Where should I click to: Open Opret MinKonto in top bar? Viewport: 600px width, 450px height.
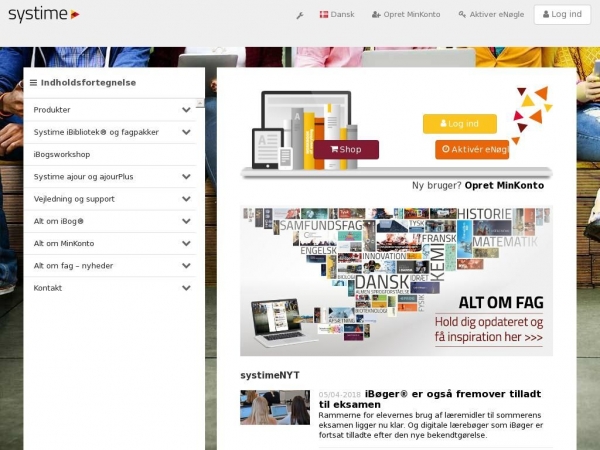406,15
